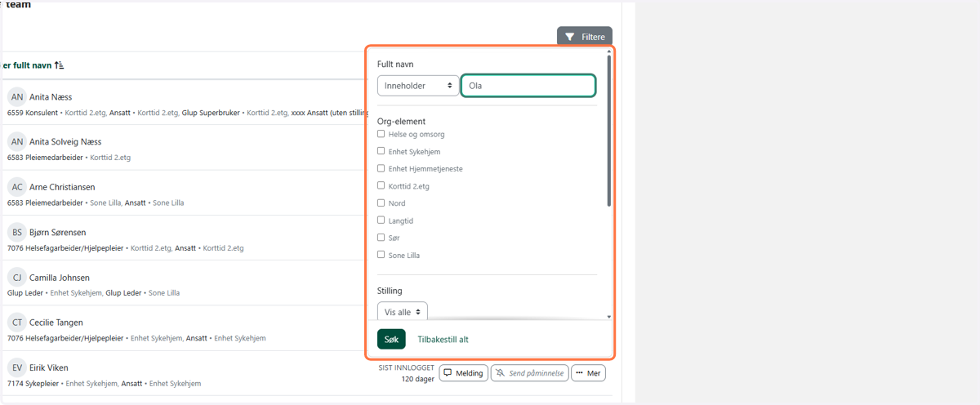Sort by fullt navn column header

33,65
